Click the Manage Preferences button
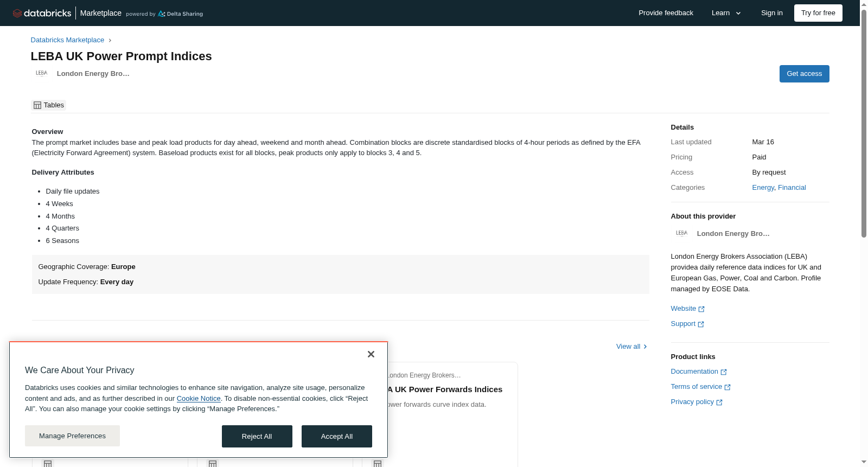The height and width of the screenshot is (467, 868). (72, 436)
